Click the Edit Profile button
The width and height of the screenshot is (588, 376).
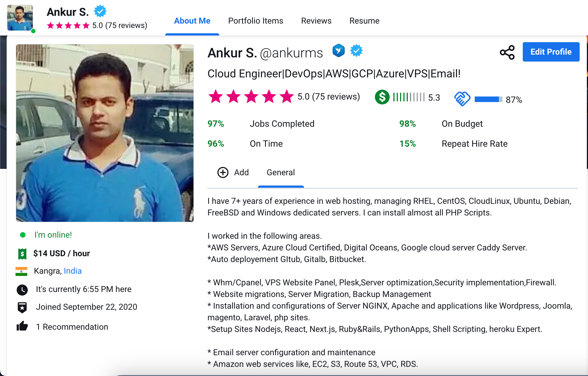point(551,52)
